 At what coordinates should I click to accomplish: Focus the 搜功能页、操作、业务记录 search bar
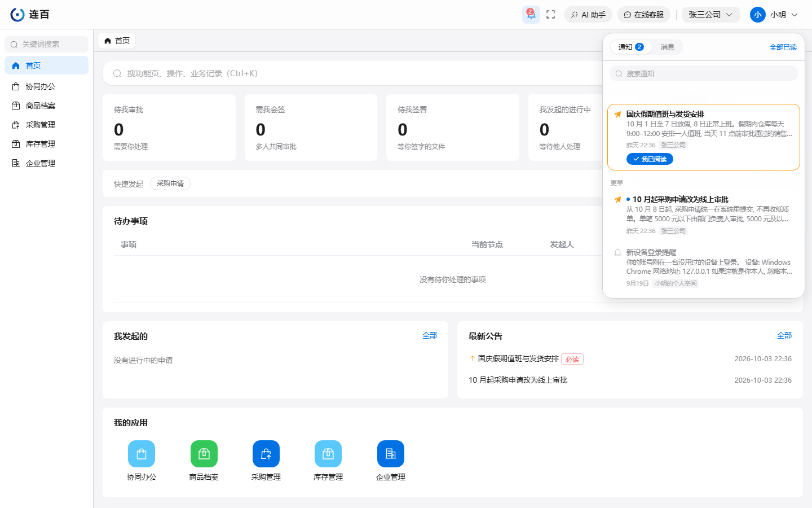tap(352, 73)
